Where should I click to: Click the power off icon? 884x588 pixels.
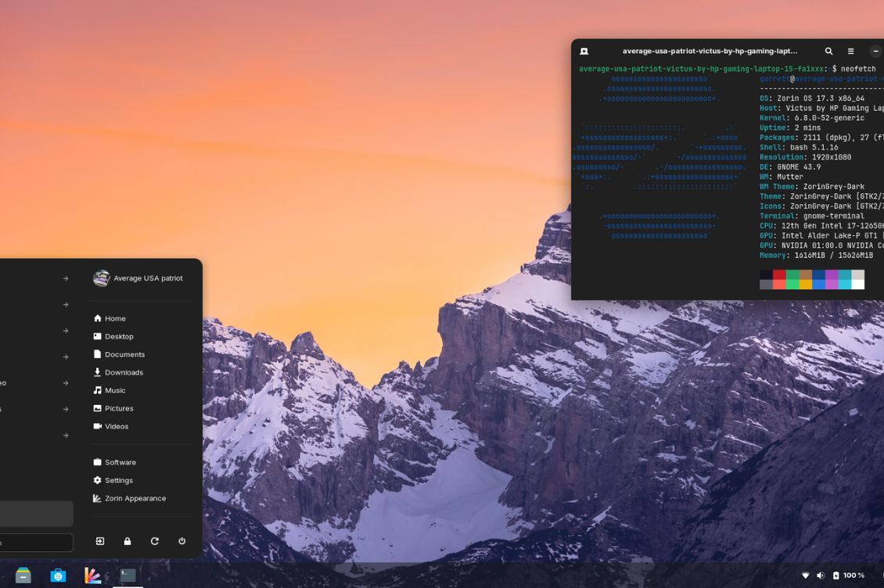[181, 541]
